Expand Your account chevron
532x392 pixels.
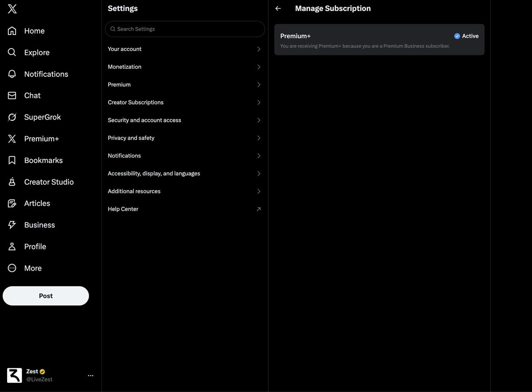[259, 49]
